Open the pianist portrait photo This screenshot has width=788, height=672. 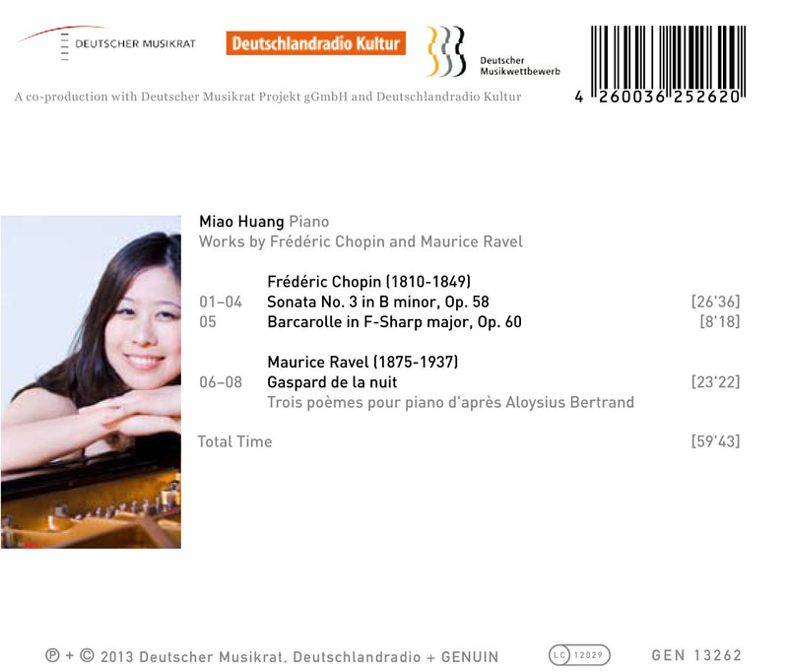(x=91, y=382)
